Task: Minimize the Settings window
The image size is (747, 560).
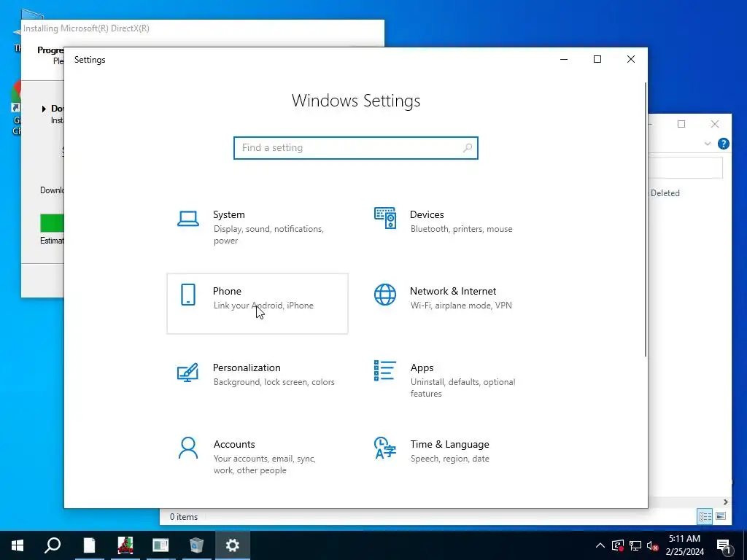Action: [564, 59]
